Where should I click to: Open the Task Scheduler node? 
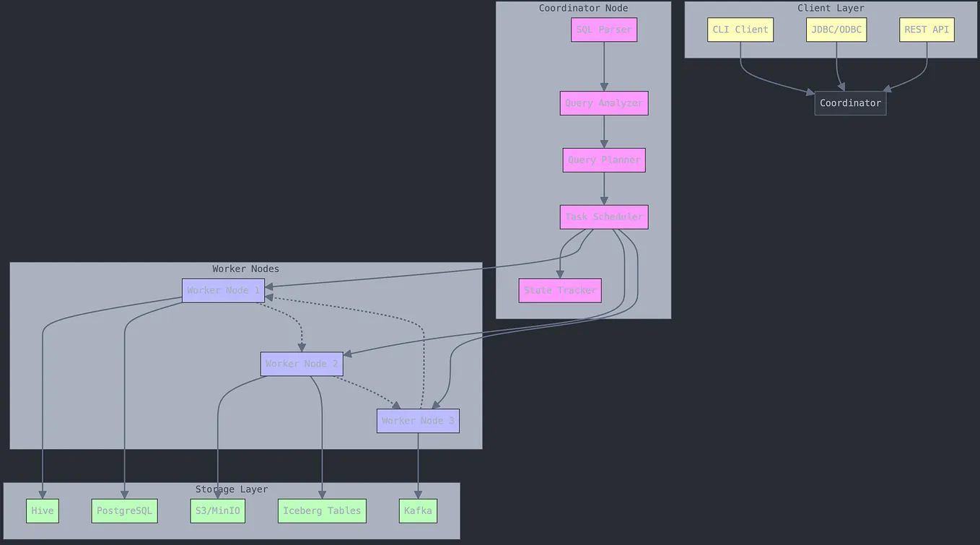pyautogui.click(x=603, y=217)
